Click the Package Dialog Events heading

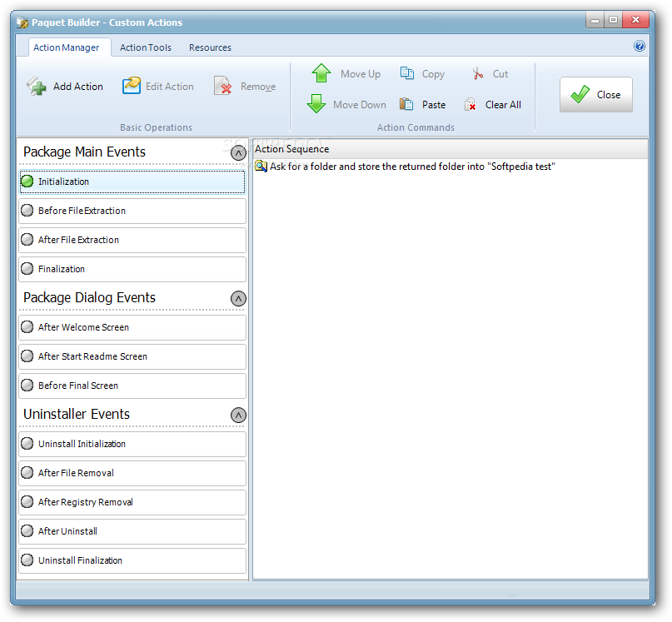coord(90,298)
